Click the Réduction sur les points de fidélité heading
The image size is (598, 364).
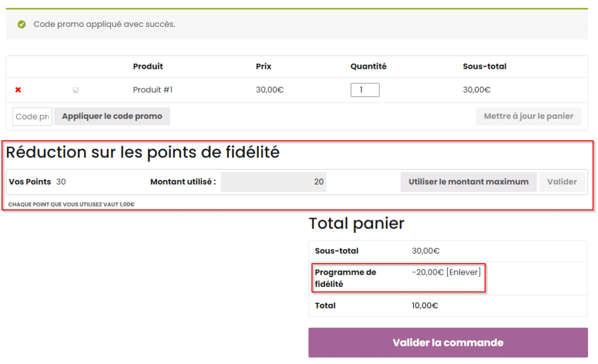(x=143, y=152)
